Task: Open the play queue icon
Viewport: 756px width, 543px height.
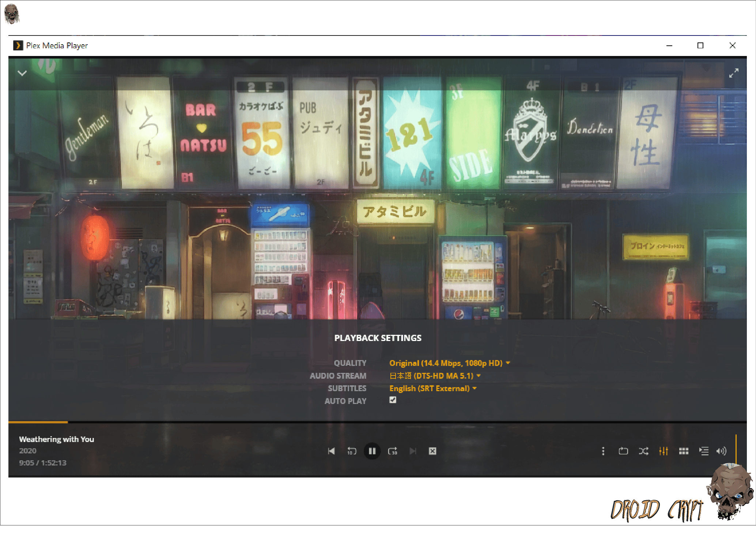Action: [x=704, y=451]
